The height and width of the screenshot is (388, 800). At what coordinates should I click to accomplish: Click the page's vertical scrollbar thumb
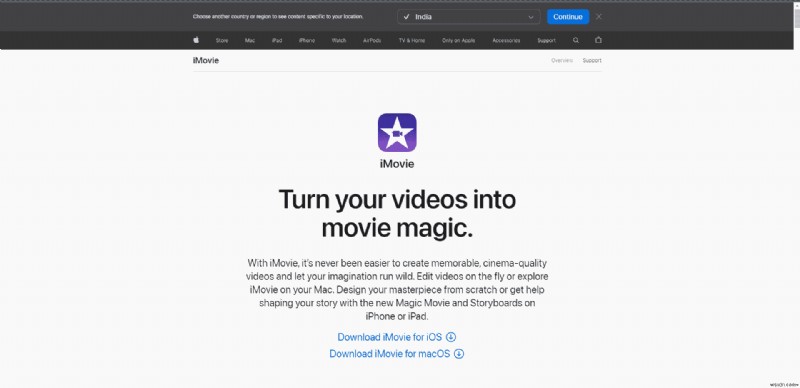(x=796, y=18)
